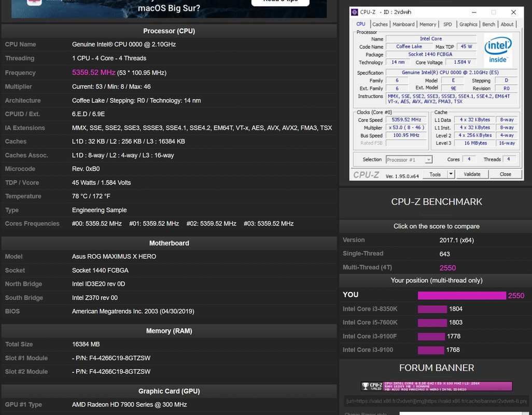Click the Validate button
The height and width of the screenshot is (415, 532).
472,174
